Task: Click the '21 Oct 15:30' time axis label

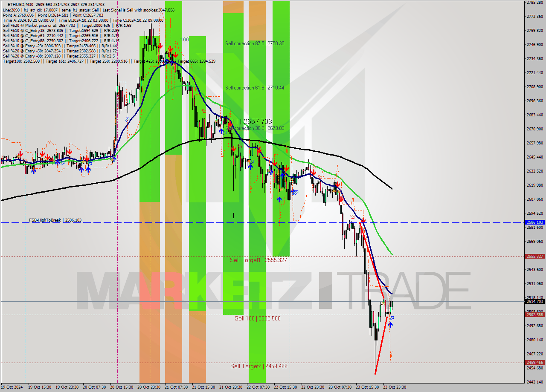Action: click(x=203, y=387)
